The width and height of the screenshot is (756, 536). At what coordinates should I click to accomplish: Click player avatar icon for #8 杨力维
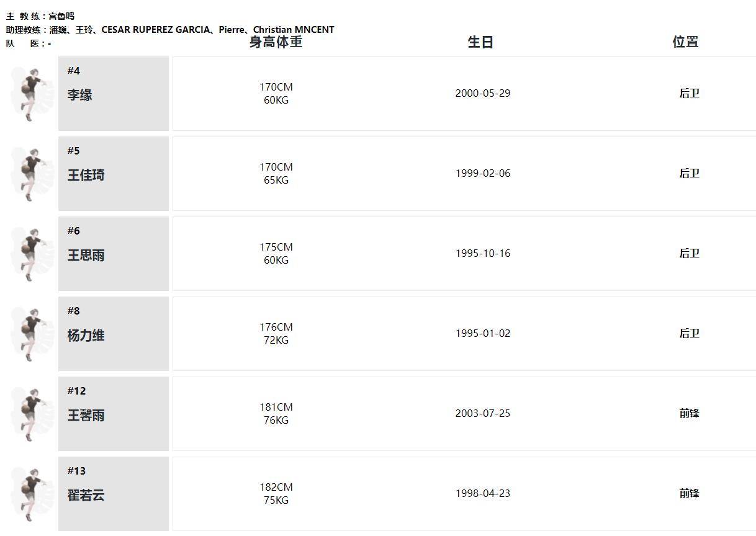pos(30,334)
